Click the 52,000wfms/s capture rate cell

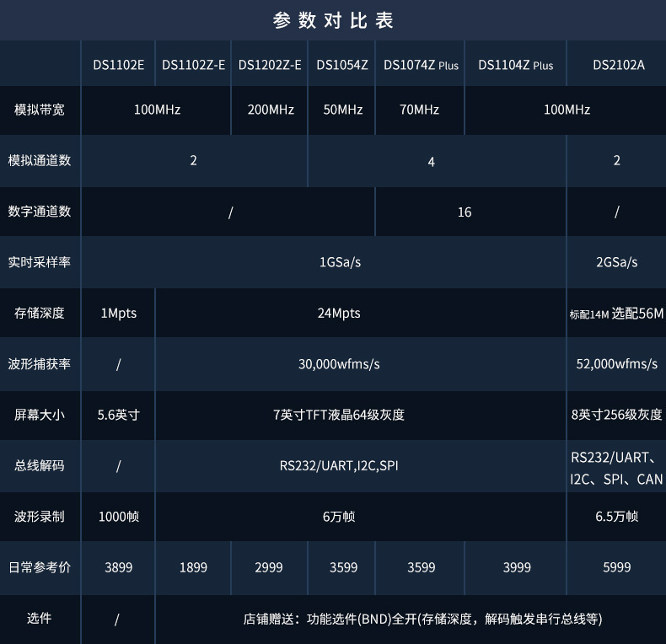point(617,363)
